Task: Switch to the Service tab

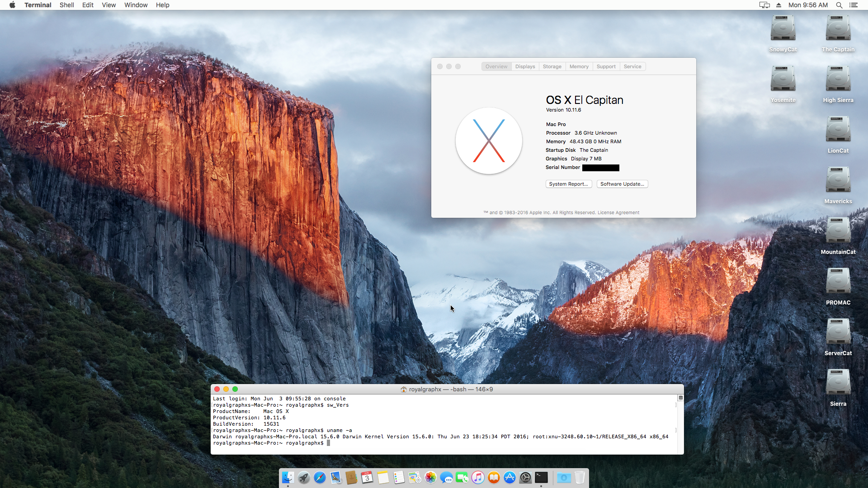Action: tap(632, 66)
